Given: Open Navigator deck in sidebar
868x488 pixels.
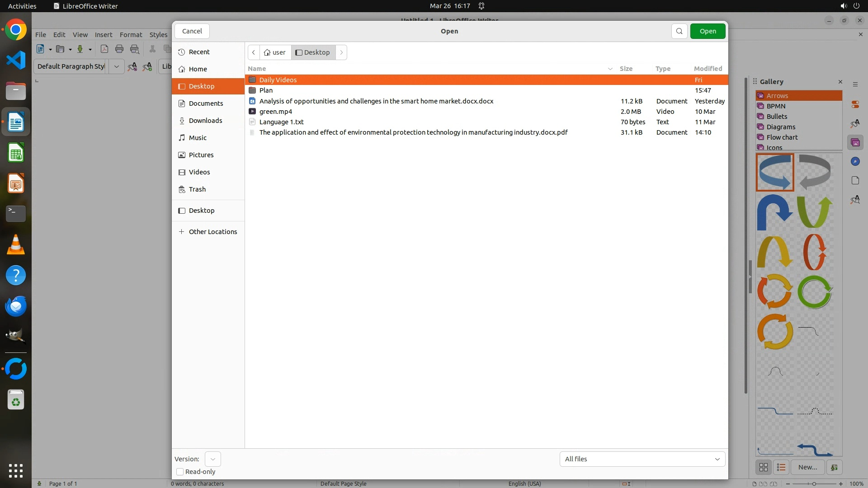Looking at the screenshot, I should pyautogui.click(x=855, y=162).
